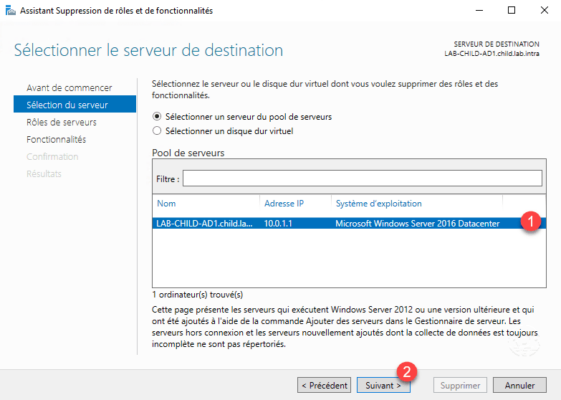
Task: Click the '< Précédent' button
Action: tap(324, 385)
